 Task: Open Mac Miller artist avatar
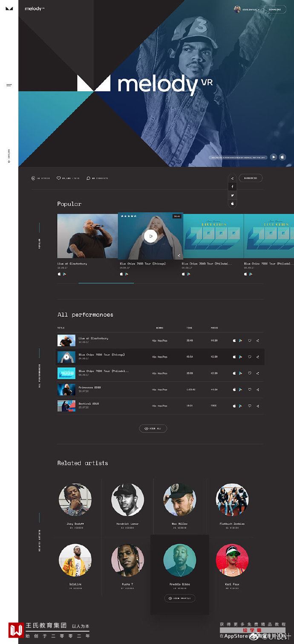(180, 500)
